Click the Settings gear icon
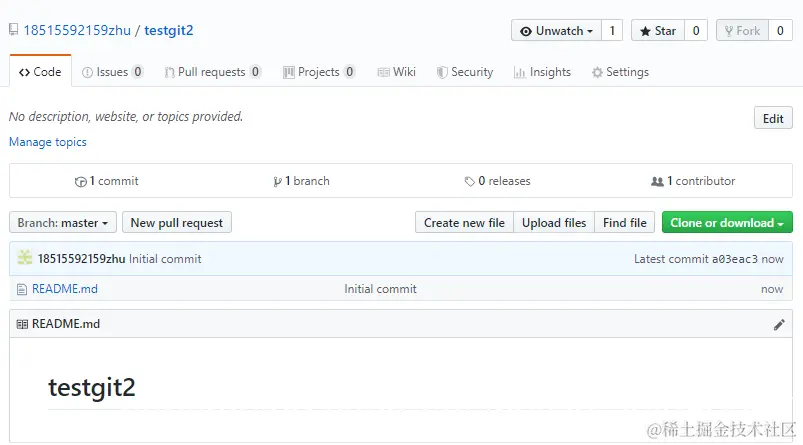Screen dimensions: 803x445 [x=597, y=73]
